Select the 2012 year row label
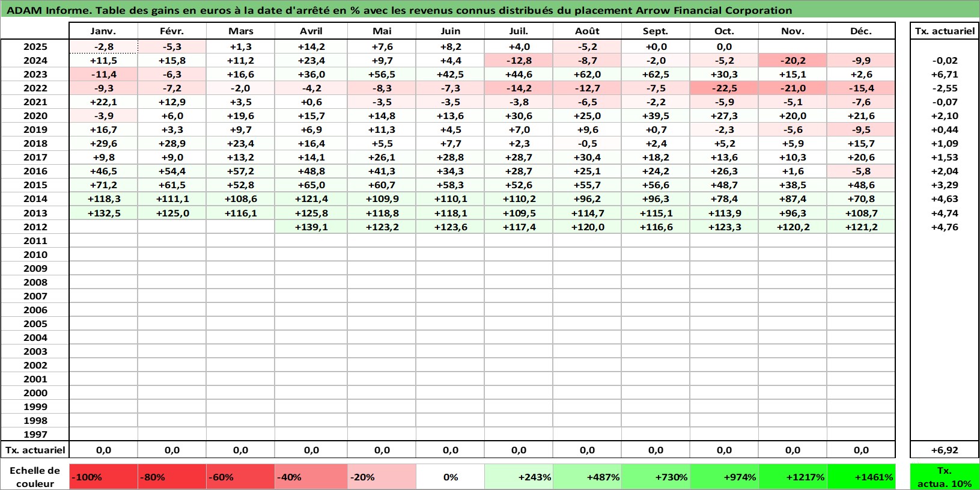980x490 pixels. click(35, 227)
